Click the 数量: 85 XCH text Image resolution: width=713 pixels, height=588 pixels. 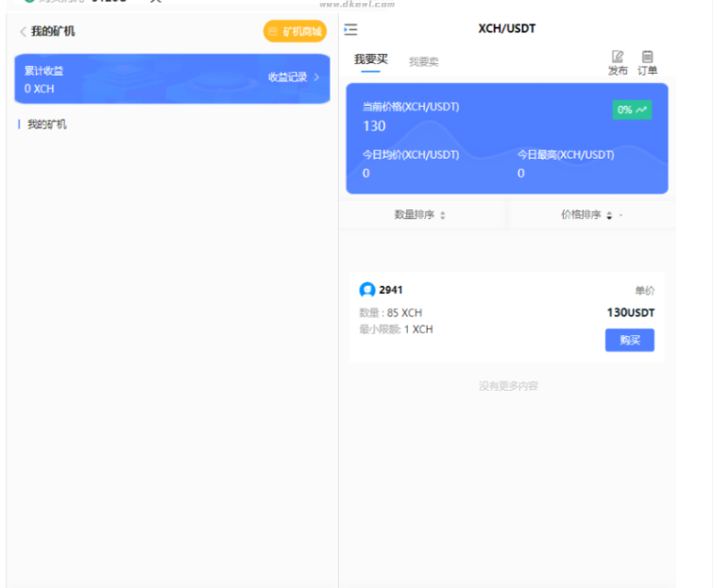(391, 312)
